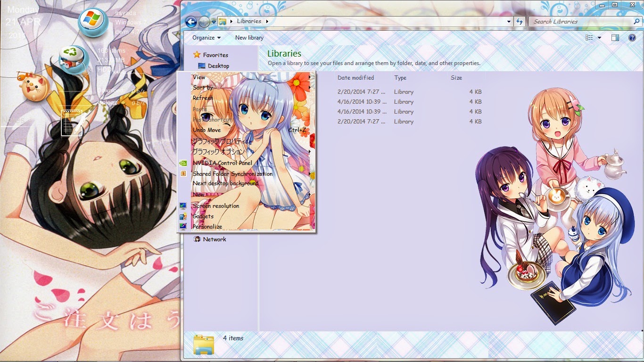Click the address bar refresh button
This screenshot has height=362, width=644.
(520, 22)
